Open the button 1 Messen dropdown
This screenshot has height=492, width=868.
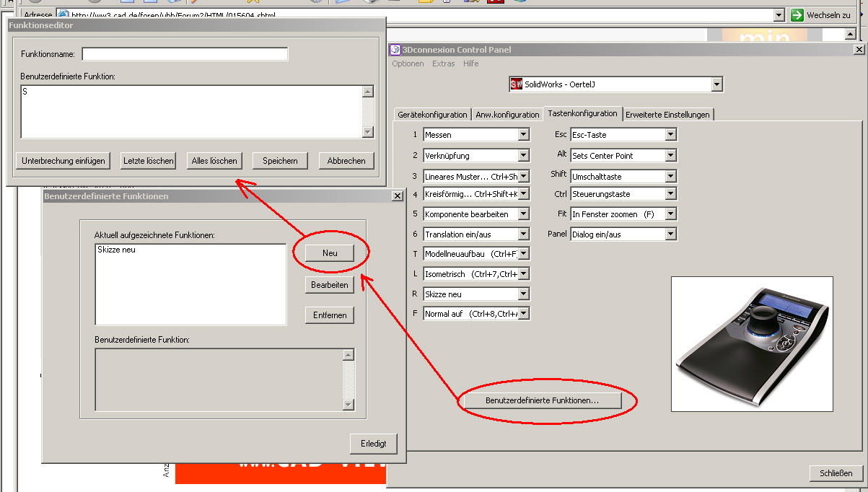coord(524,135)
